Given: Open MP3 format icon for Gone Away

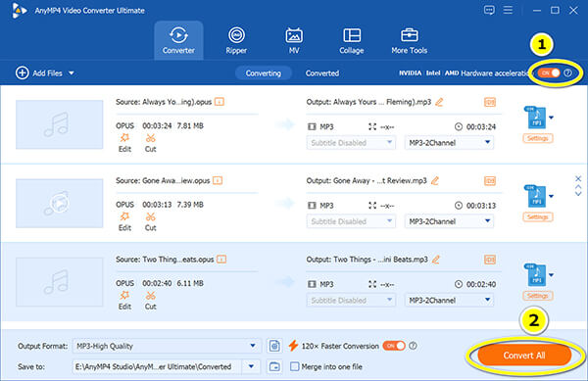Looking at the screenshot, I should pos(535,196).
